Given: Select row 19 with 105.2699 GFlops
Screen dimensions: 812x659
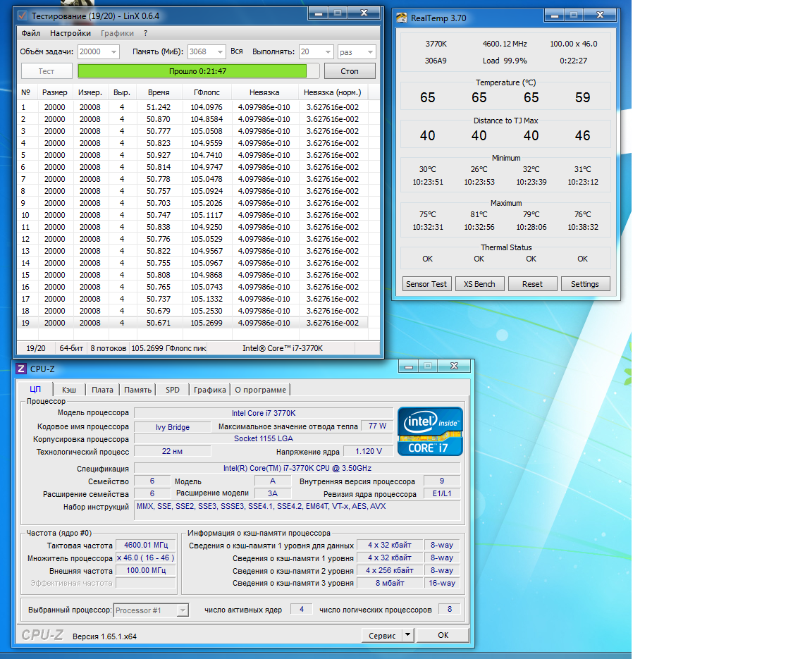Looking at the screenshot, I should pyautogui.click(x=192, y=323).
